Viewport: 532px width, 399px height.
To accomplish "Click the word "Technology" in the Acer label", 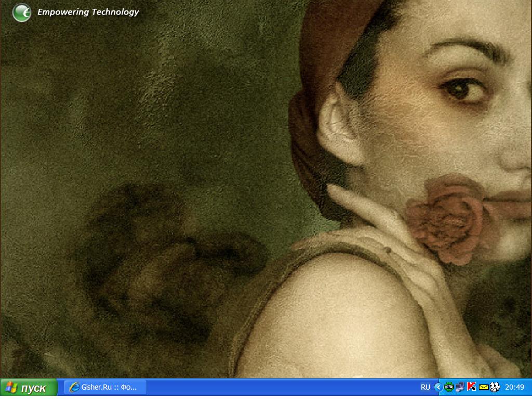I will (x=115, y=12).
